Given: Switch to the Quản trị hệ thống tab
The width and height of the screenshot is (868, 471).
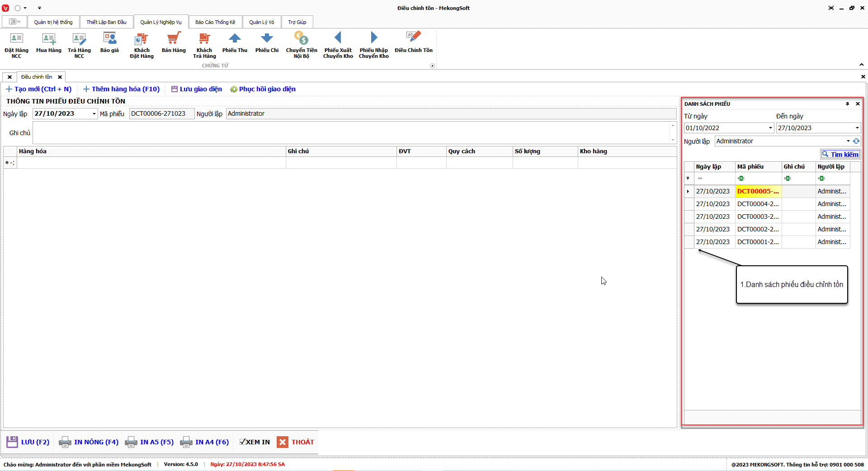Looking at the screenshot, I should [53, 22].
